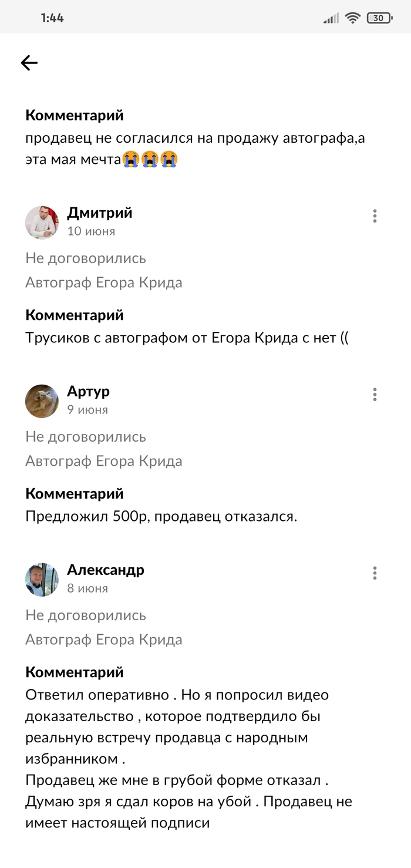Tap the battery indicator showing 30
Viewport: 411px width, 868px height.
point(379,18)
